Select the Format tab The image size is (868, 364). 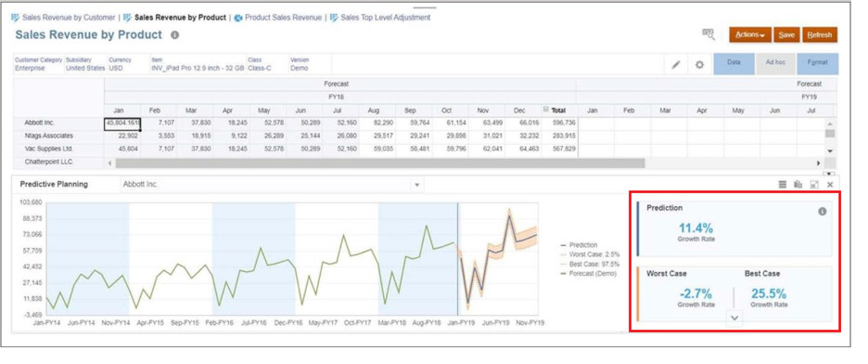(x=818, y=64)
